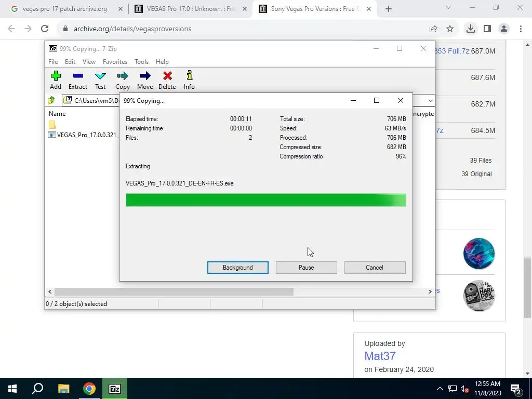Click the muted volume tray icon
The width and height of the screenshot is (532, 399).
click(465, 389)
